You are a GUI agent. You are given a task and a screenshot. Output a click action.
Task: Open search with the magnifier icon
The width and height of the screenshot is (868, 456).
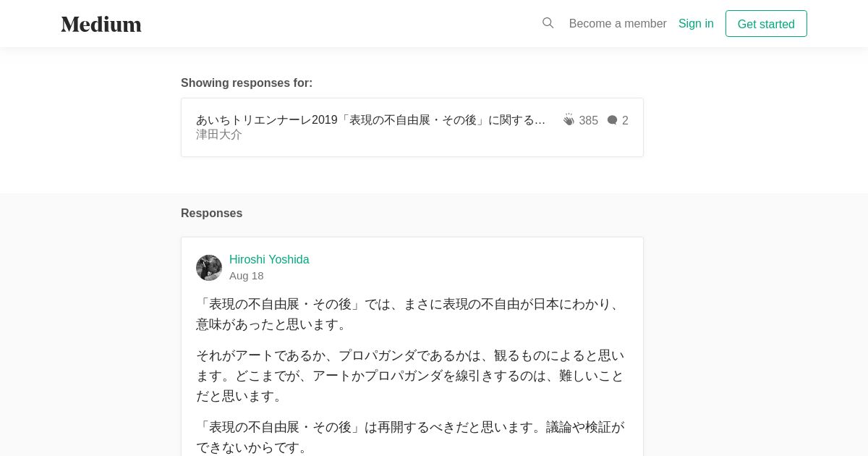(548, 23)
